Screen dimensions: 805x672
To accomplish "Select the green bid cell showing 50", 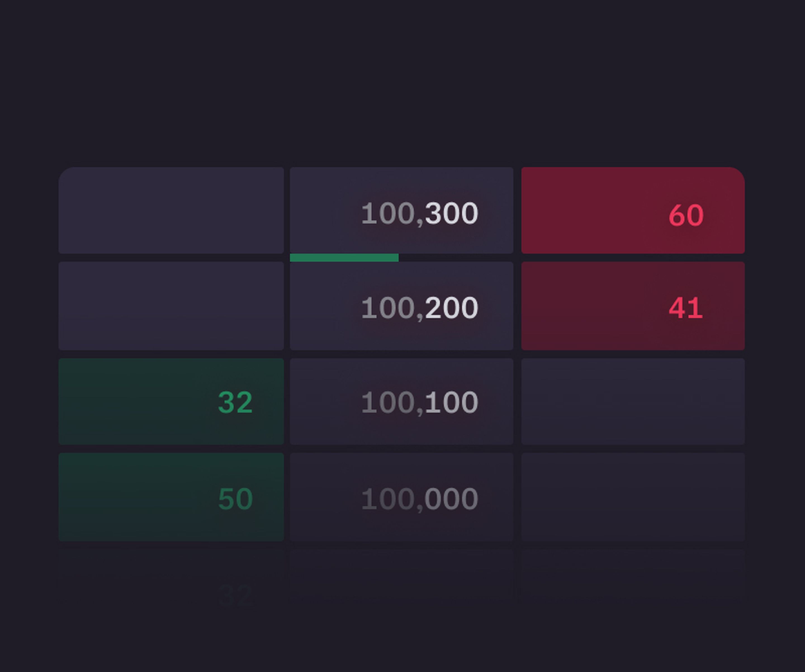I will pyautogui.click(x=171, y=497).
